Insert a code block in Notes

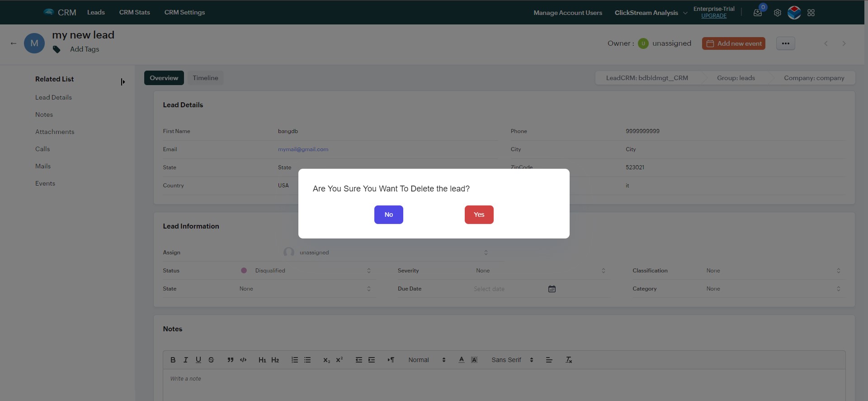(x=243, y=360)
